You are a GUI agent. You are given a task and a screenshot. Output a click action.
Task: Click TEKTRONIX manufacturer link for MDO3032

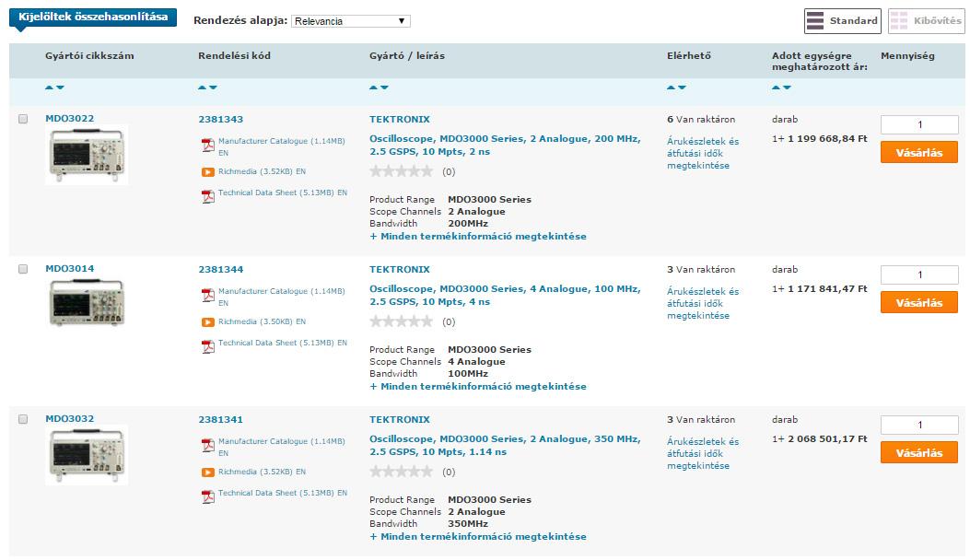(x=400, y=420)
